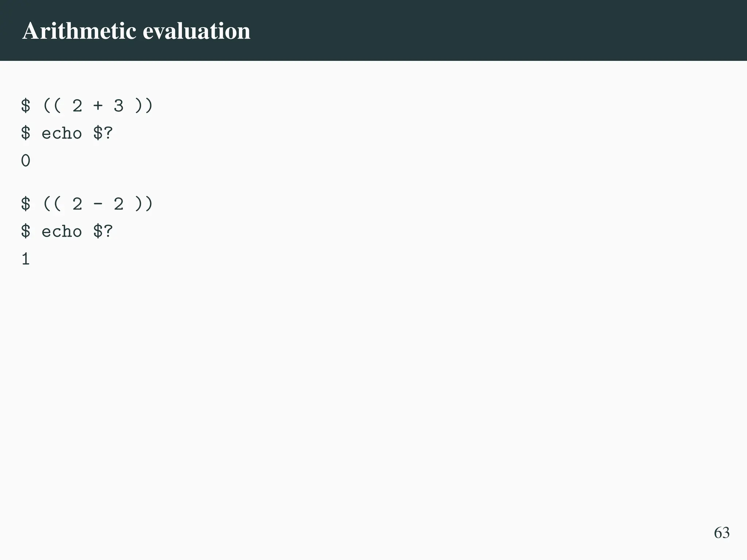Click the plus sign in the first expression

(98, 106)
